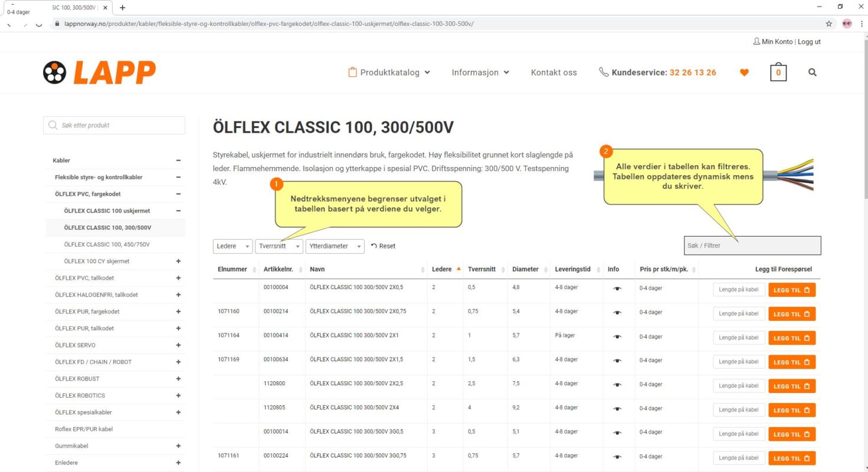The width and height of the screenshot is (868, 472).
Task: Reset the table filters
Action: click(384, 246)
